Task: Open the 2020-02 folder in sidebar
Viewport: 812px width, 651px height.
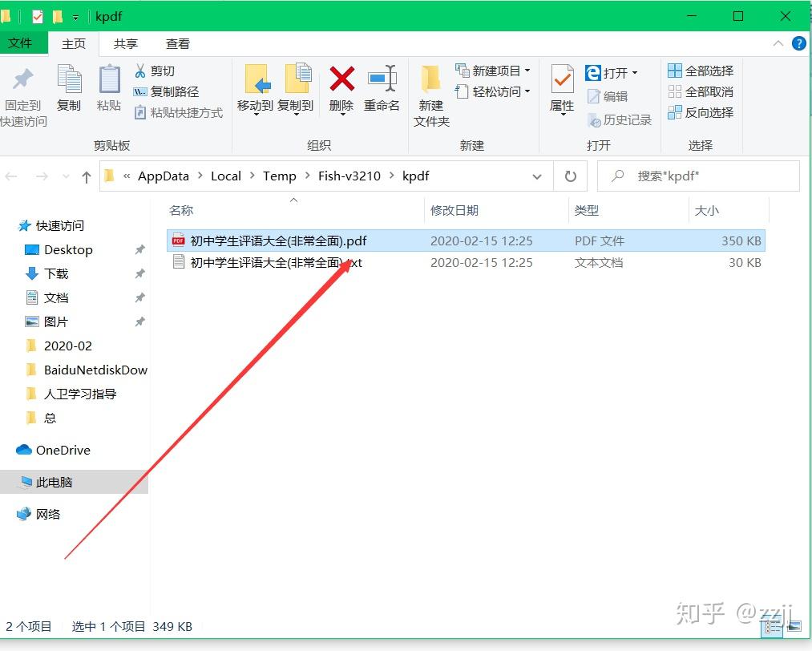Action: (59, 346)
